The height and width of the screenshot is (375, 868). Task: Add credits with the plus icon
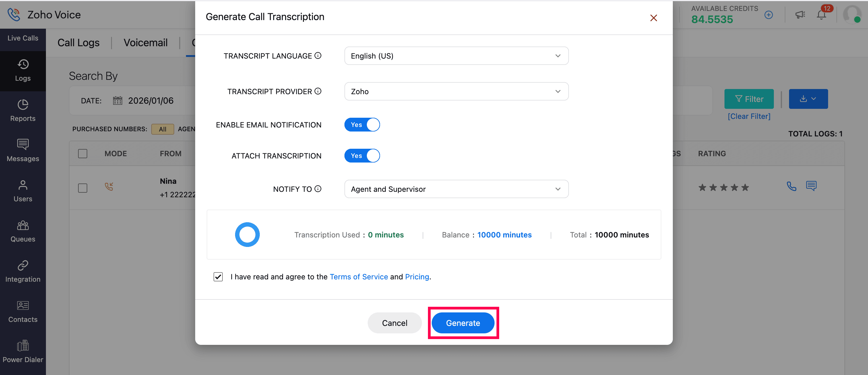point(769,15)
